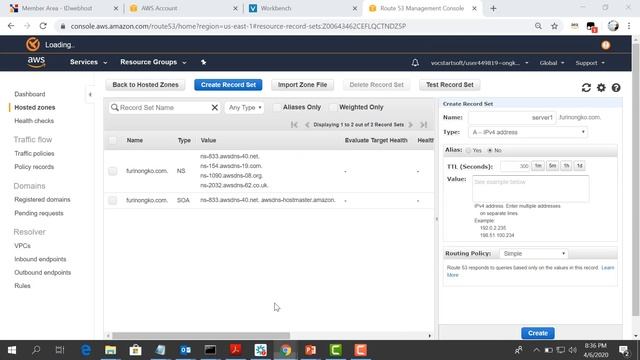Open the Global region dropdown

pos(551,63)
